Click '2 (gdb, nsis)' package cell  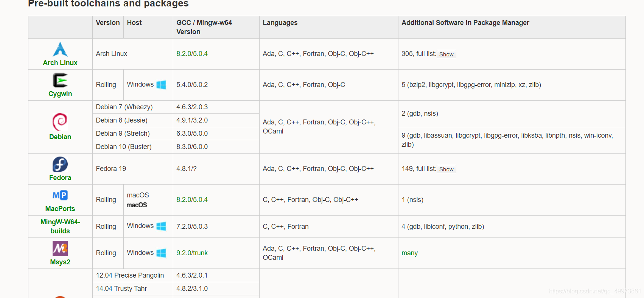[x=512, y=113]
